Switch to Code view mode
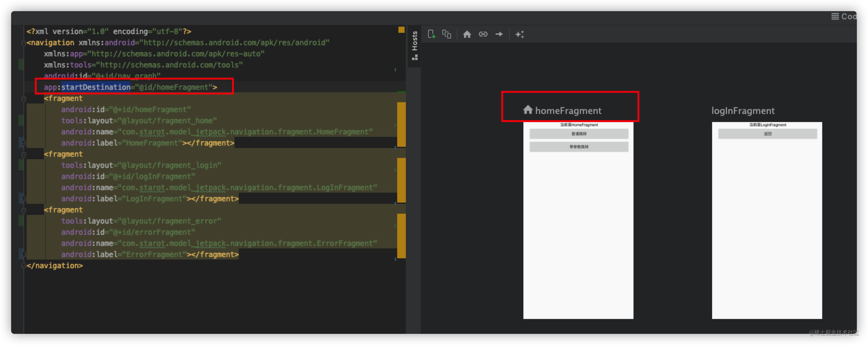Image resolution: width=868 pixels, height=345 pixels. [x=844, y=16]
